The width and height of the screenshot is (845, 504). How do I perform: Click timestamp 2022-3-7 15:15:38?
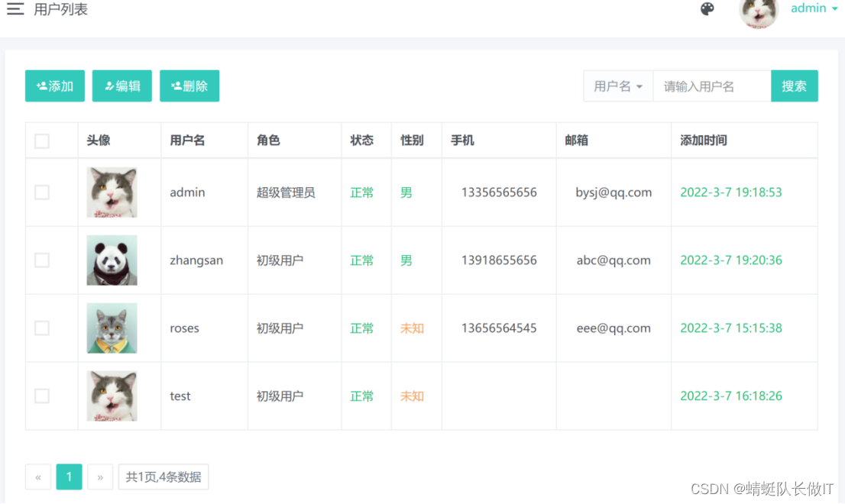coord(730,328)
